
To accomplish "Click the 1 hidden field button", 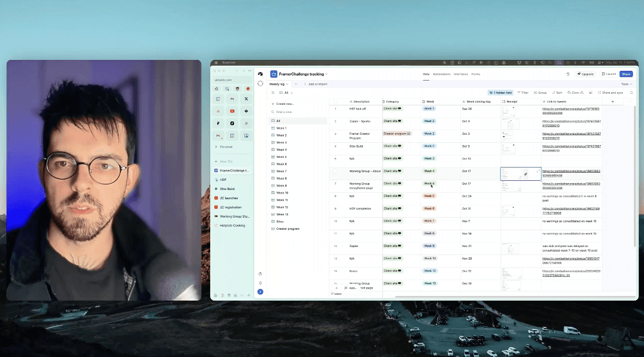I will pos(500,93).
